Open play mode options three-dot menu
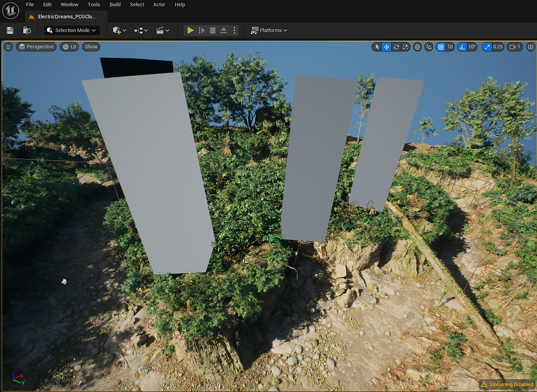 [235, 31]
